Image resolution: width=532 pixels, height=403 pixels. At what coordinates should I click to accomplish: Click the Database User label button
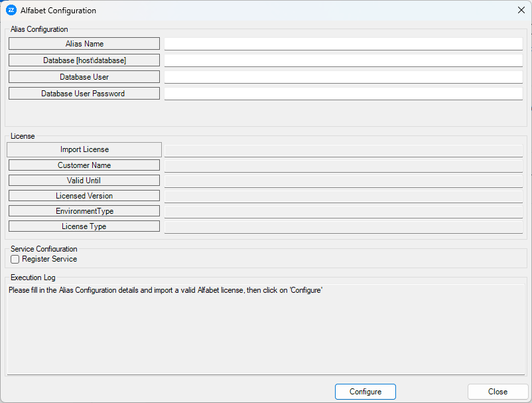pyautogui.click(x=84, y=76)
